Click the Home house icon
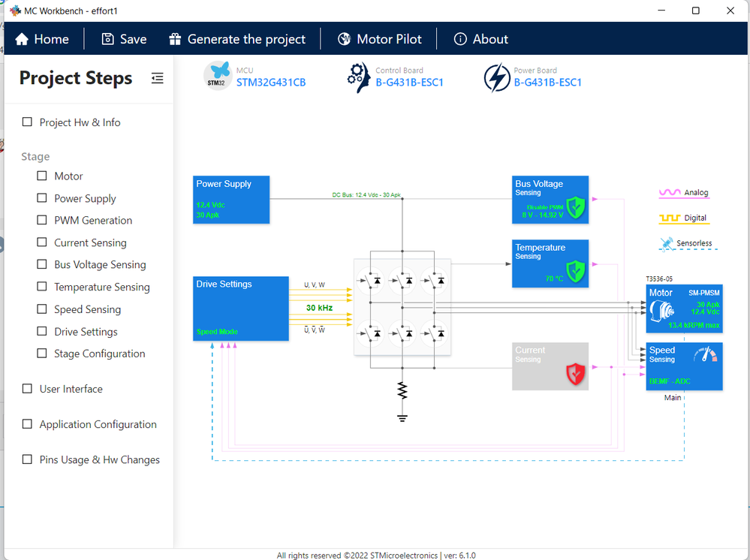The image size is (750, 560). (22, 39)
